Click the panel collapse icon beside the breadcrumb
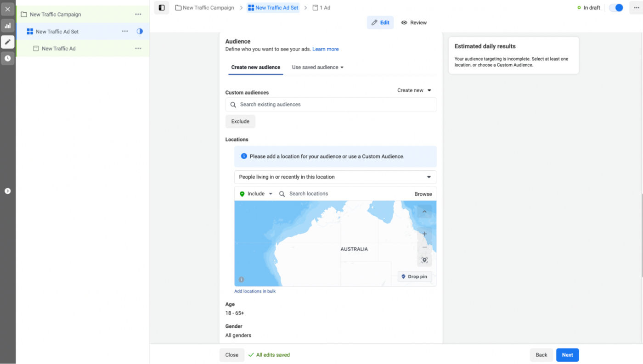Screen dimensions: 643x364 click(161, 7)
